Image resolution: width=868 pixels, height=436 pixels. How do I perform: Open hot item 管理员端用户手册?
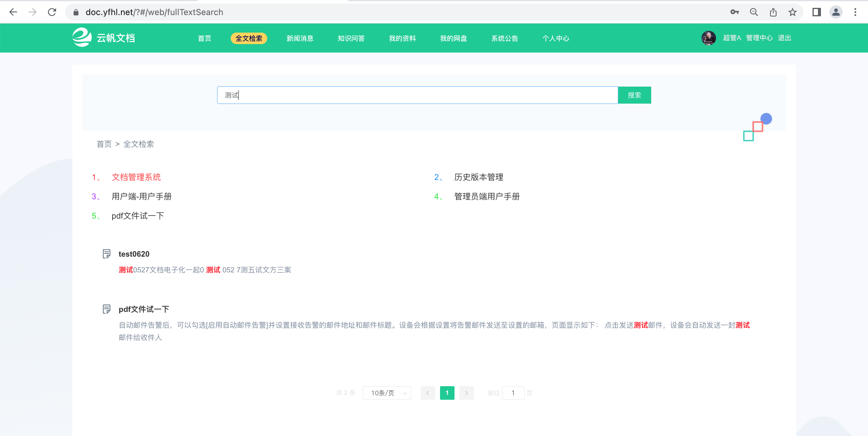click(487, 196)
